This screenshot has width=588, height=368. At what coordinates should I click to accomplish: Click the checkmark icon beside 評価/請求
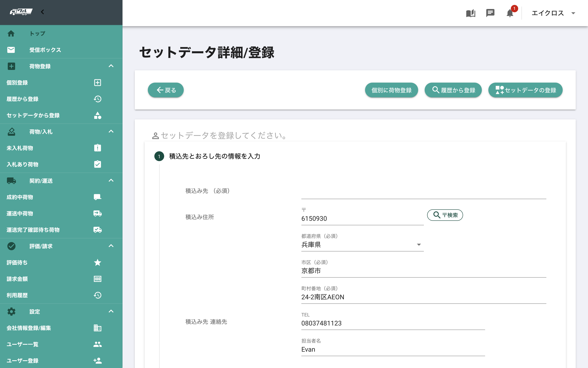click(x=11, y=246)
